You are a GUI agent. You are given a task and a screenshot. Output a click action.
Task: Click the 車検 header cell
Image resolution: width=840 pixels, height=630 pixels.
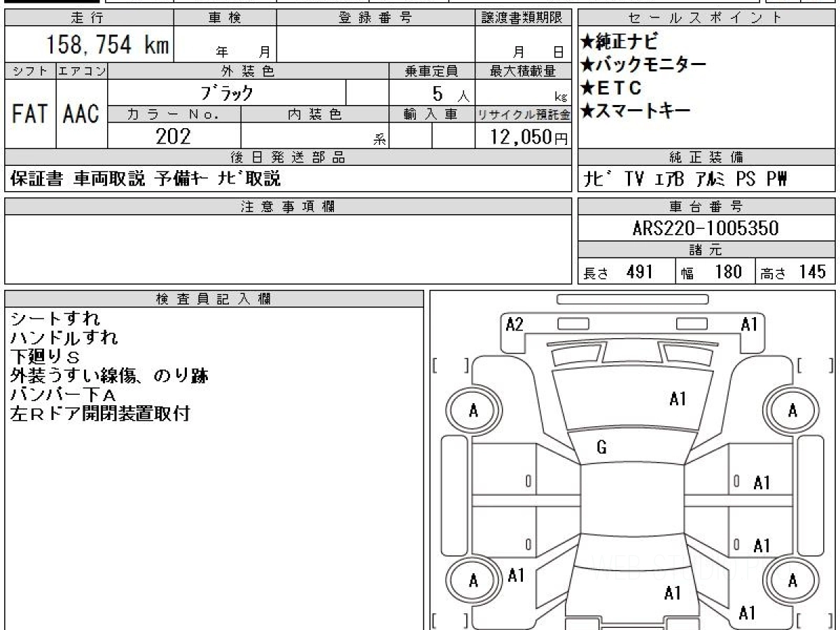point(225,17)
